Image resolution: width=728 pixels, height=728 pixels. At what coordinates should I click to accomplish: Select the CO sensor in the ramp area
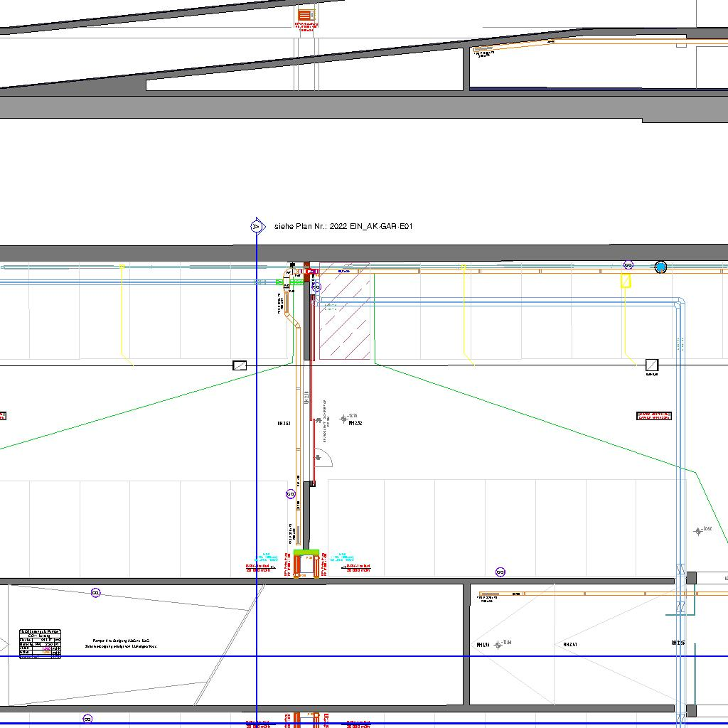tap(96, 592)
